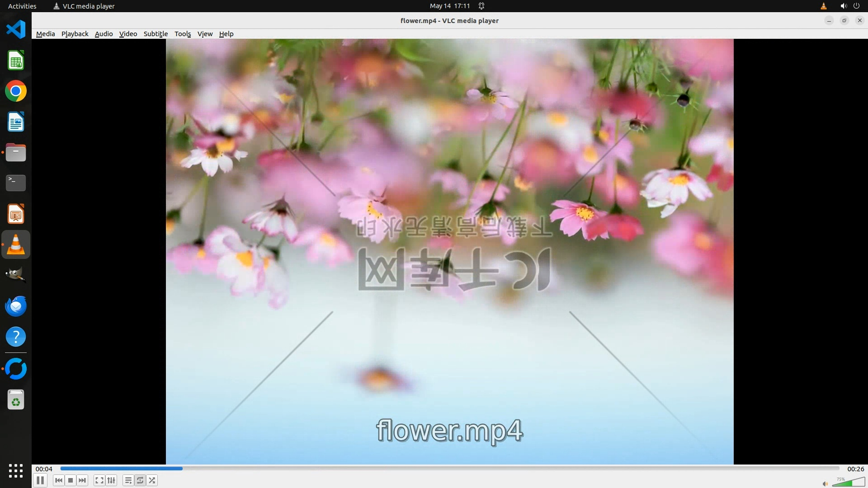Screen dimensions: 868x488
Task: Expand the Tools menu
Action: point(183,34)
